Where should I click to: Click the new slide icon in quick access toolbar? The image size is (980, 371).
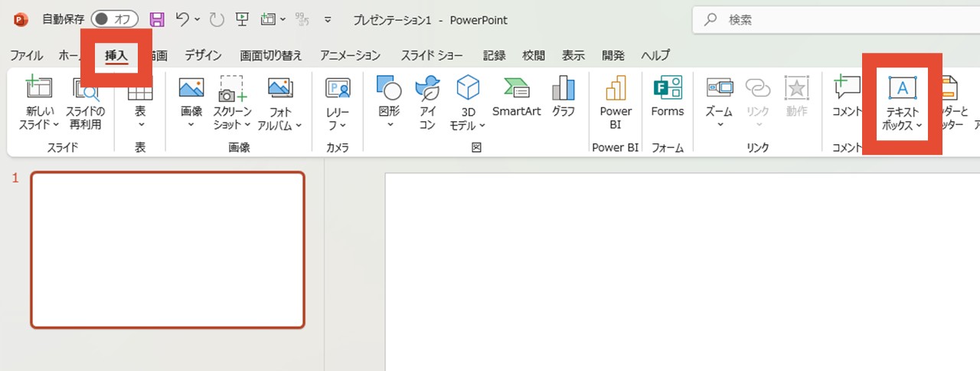(x=268, y=19)
